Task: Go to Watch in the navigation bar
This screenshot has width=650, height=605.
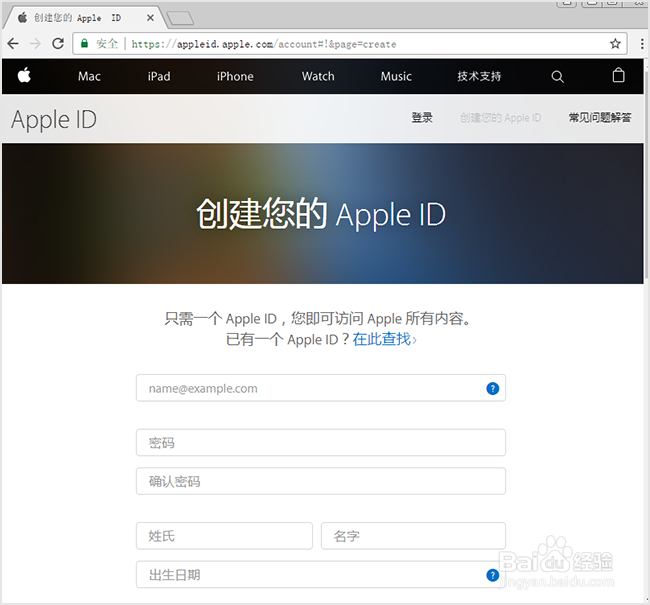Action: pyautogui.click(x=318, y=76)
